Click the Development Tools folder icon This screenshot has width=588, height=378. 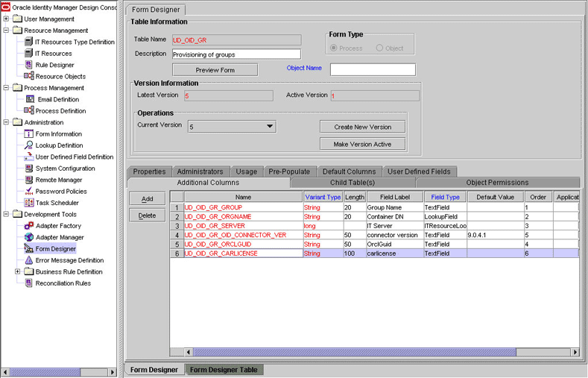(17, 214)
